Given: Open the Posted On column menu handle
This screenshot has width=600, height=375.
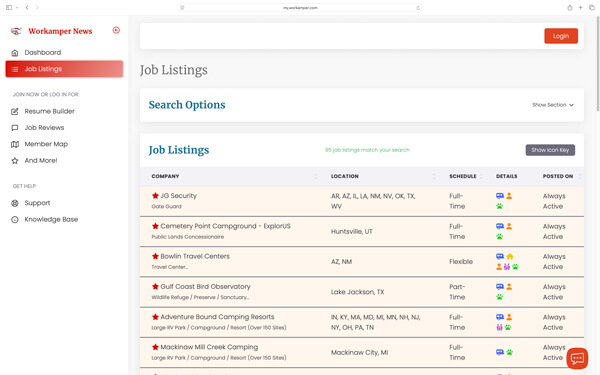Looking at the screenshot, I should pyautogui.click(x=580, y=176).
